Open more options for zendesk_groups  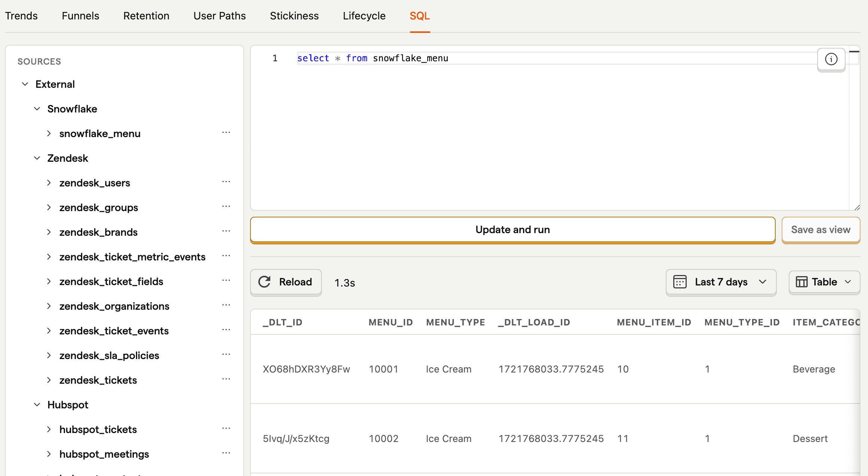pyautogui.click(x=226, y=207)
